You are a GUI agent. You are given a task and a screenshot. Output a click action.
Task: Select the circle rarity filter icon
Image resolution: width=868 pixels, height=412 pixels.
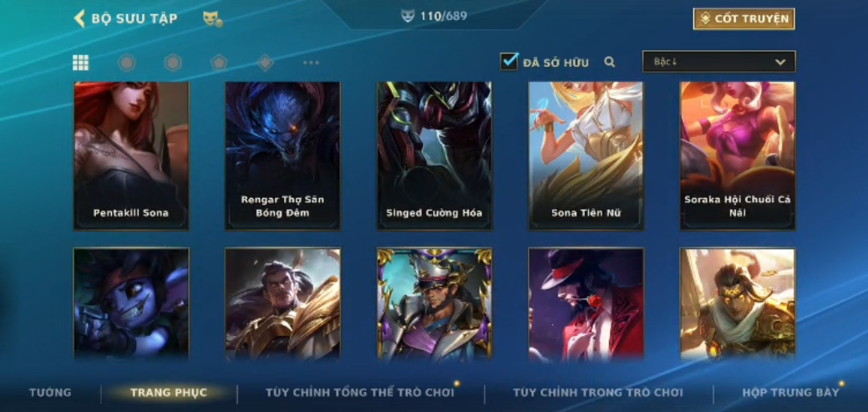click(x=127, y=63)
